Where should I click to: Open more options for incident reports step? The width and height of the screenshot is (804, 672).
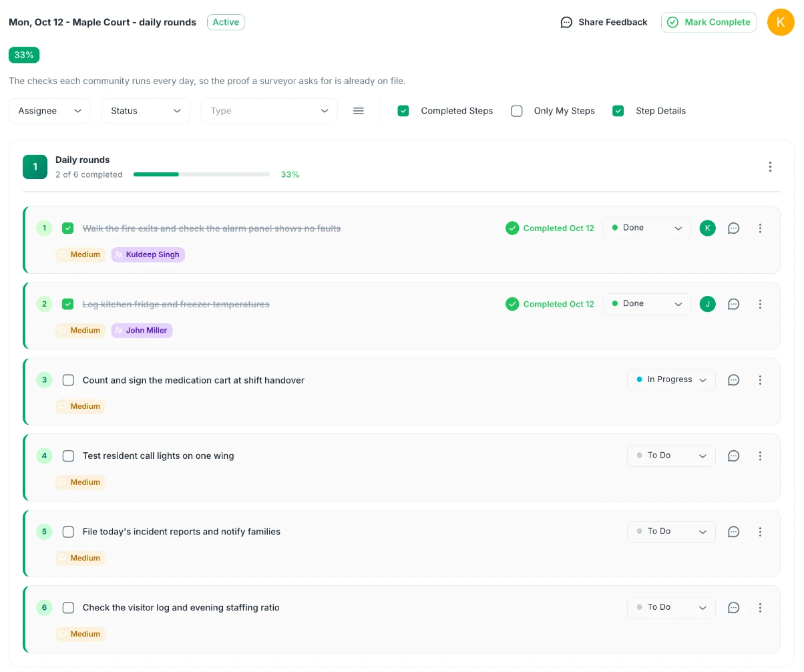[760, 532]
